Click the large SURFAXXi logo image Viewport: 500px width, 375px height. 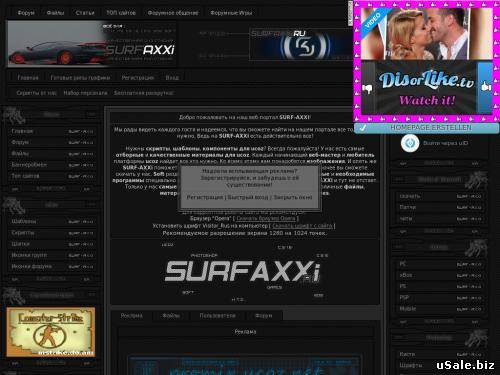click(x=242, y=271)
